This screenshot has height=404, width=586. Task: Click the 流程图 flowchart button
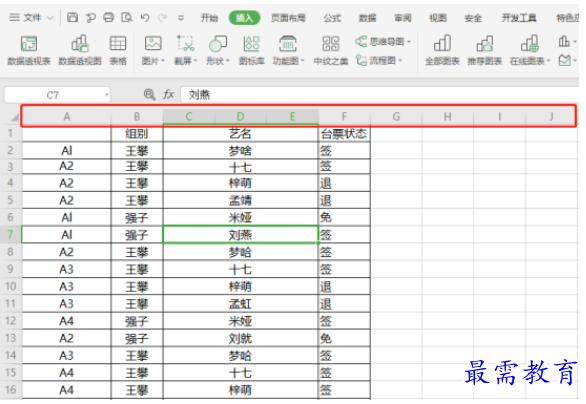pos(376,60)
